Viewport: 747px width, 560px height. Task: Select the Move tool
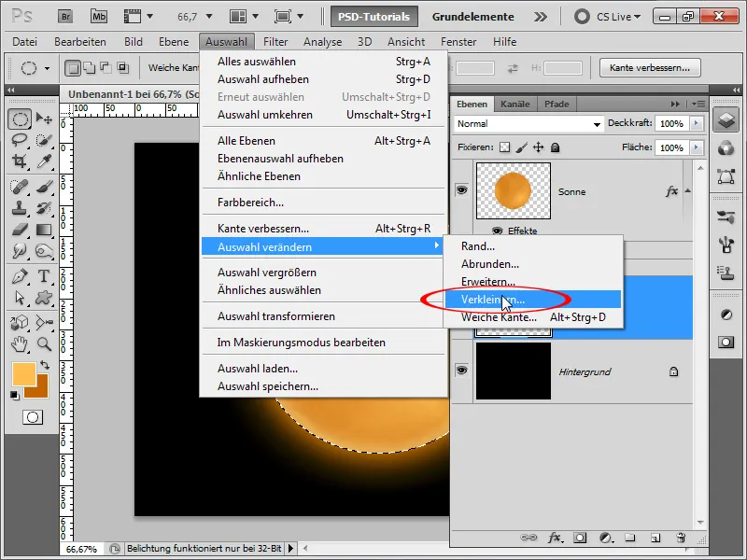click(x=44, y=119)
